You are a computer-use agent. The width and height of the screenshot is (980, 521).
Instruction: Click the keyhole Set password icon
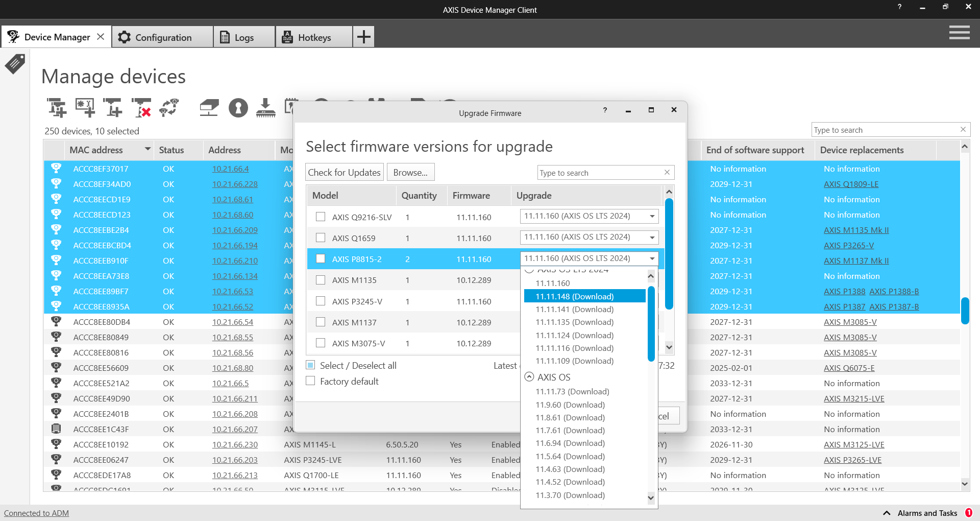[238, 108]
